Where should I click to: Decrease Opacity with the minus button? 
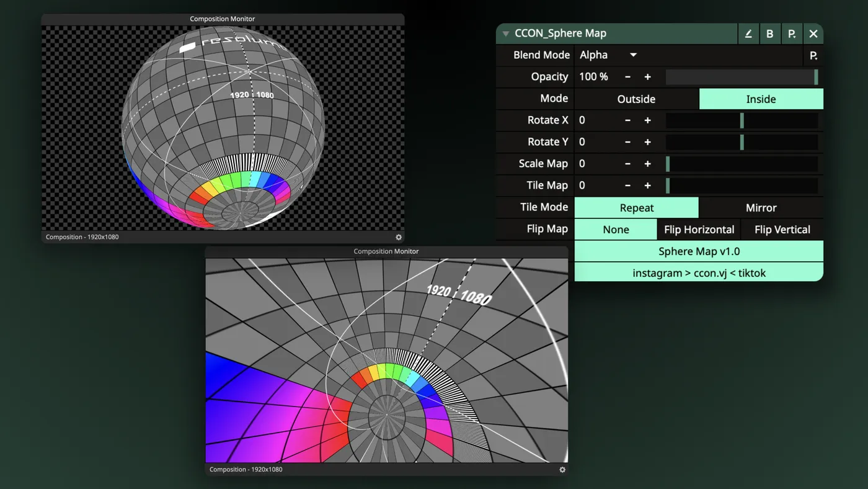(x=627, y=77)
